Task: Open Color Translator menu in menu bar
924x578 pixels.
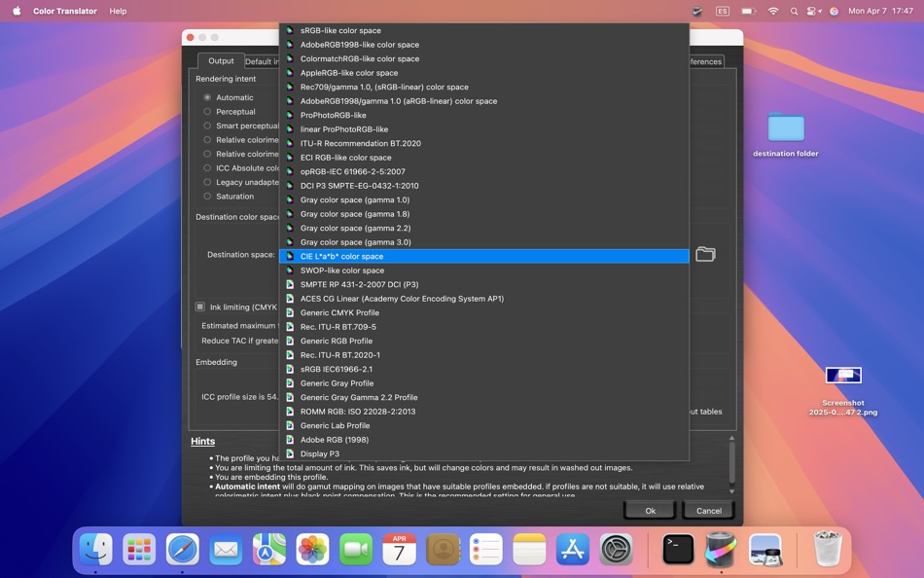Action: coord(65,11)
